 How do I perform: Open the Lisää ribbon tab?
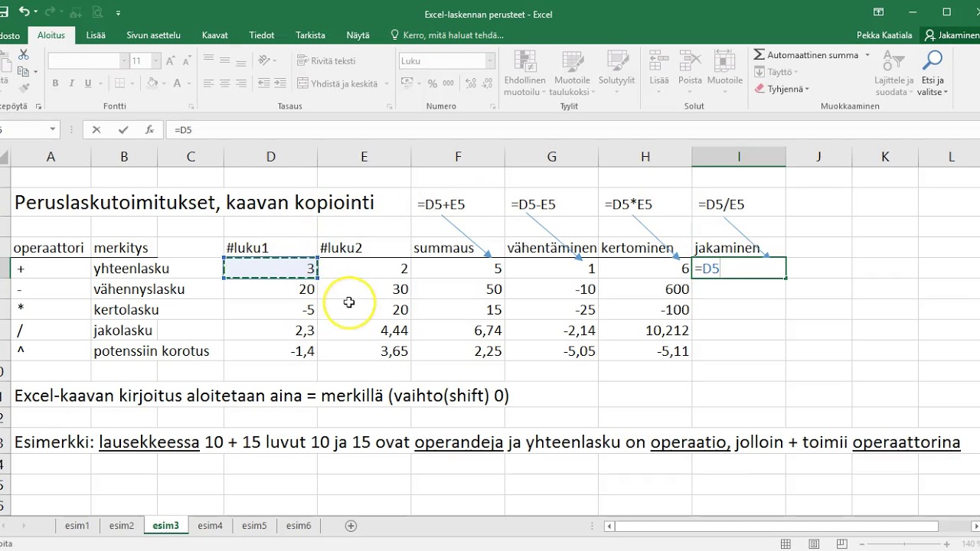96,35
